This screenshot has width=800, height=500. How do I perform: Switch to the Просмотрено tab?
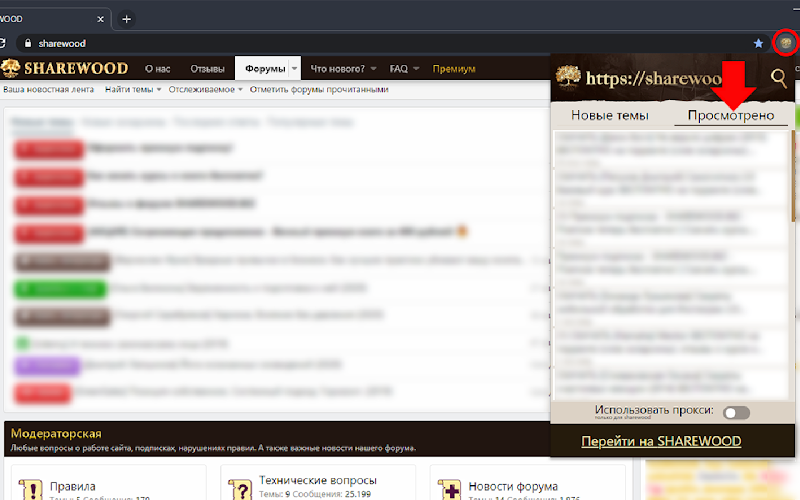731,115
